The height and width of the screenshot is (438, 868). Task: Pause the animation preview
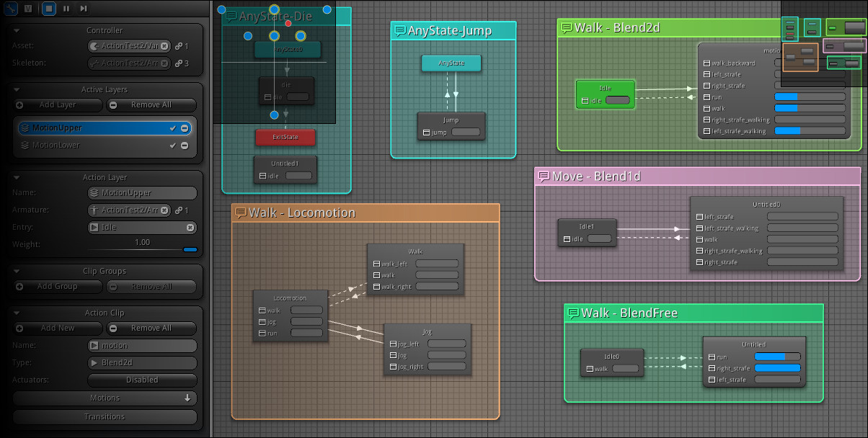[66, 9]
